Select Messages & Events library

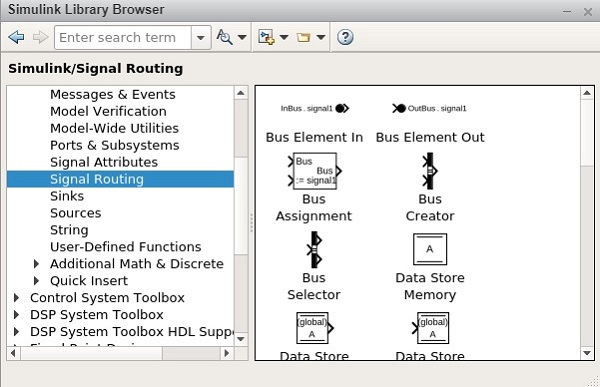click(112, 94)
